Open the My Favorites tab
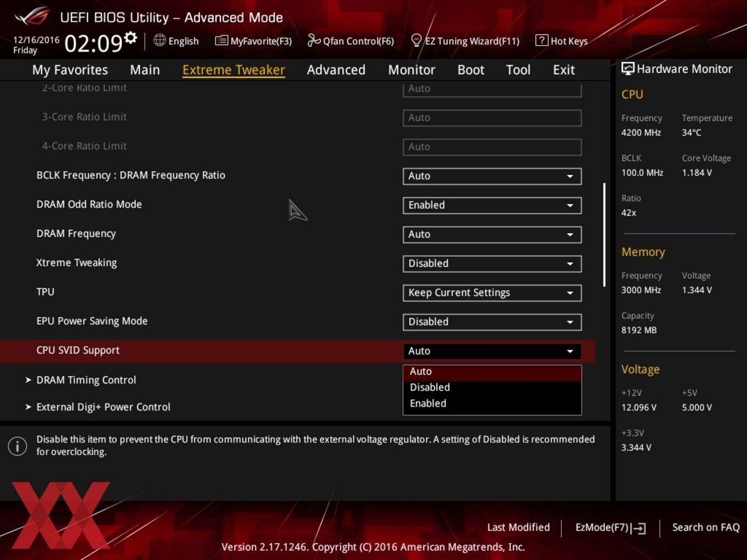This screenshot has width=747, height=560. point(70,70)
